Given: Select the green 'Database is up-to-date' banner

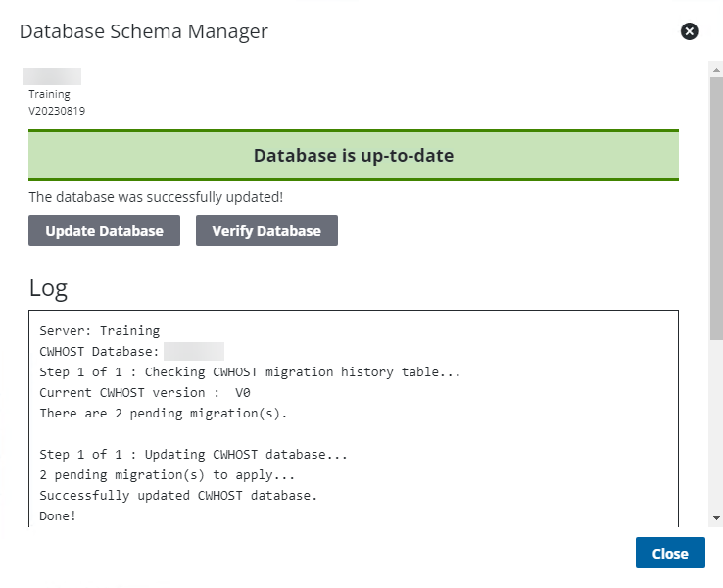Looking at the screenshot, I should tap(354, 156).
